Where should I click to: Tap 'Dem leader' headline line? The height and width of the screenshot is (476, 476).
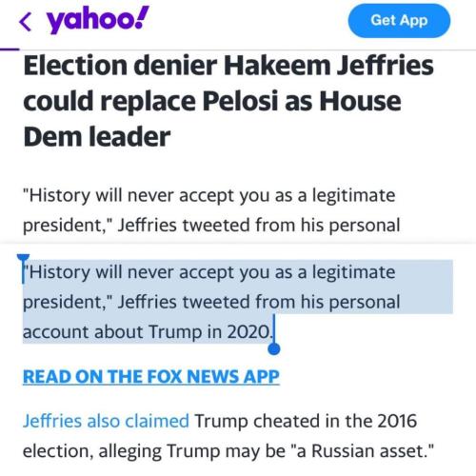[97, 136]
